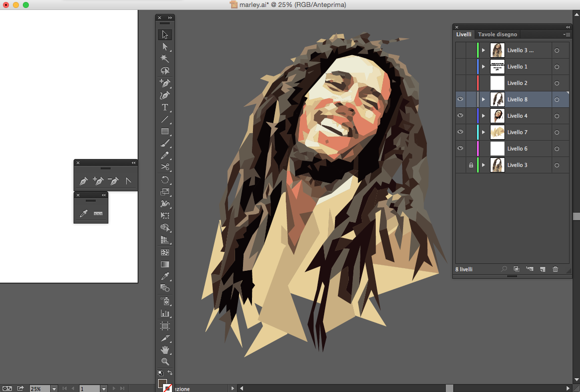580x392 pixels.
Task: Pick Delete Anchor Point tool in floating panel
Action: click(113, 181)
